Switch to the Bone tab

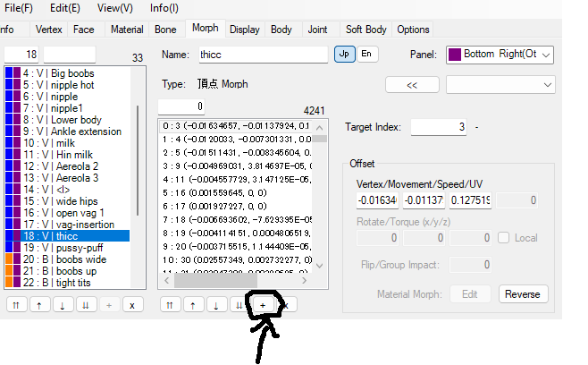click(165, 30)
